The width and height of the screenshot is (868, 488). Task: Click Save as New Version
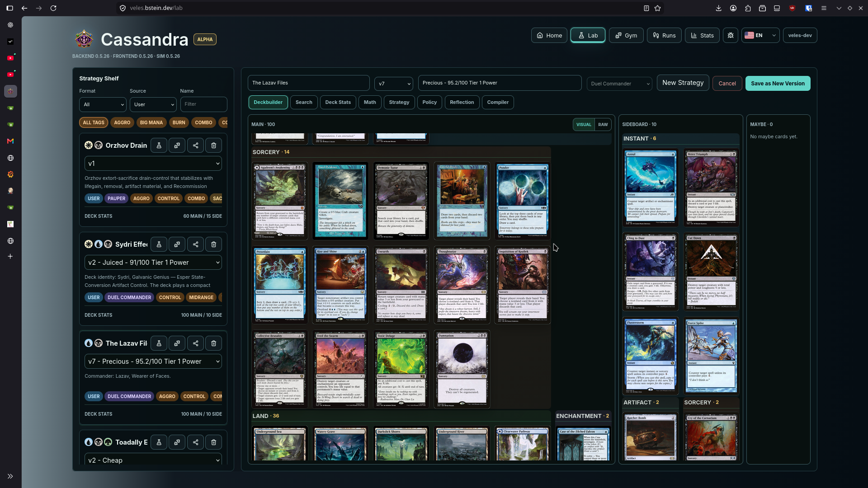(778, 84)
